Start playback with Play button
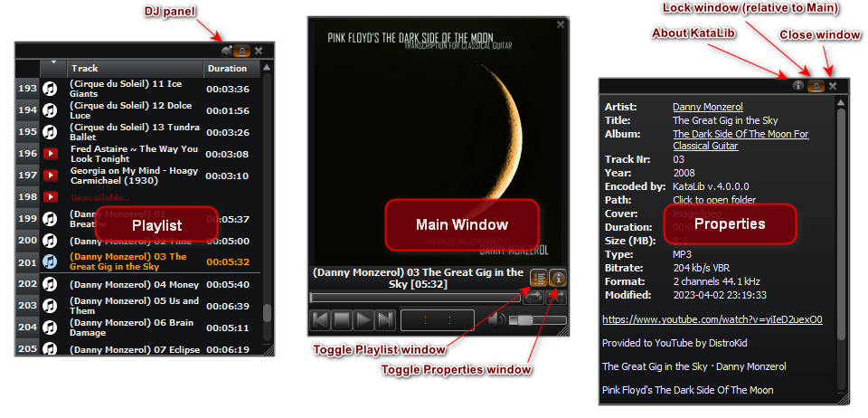 [x=363, y=320]
